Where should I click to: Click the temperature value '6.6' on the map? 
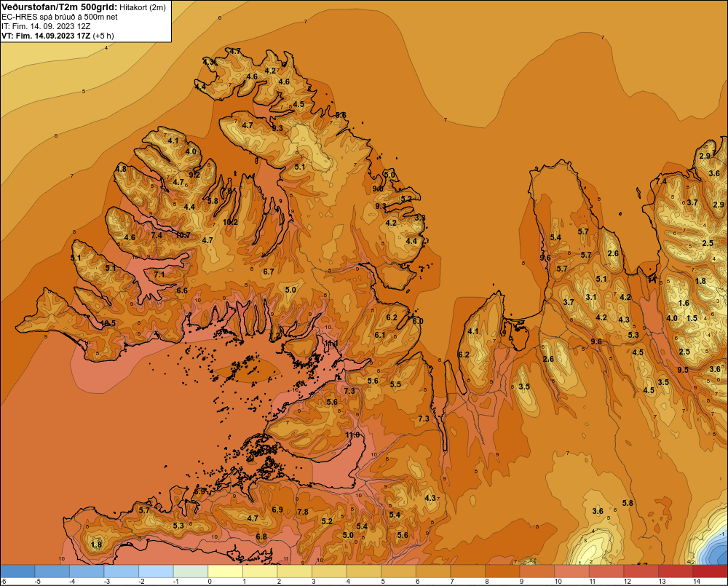point(182,290)
